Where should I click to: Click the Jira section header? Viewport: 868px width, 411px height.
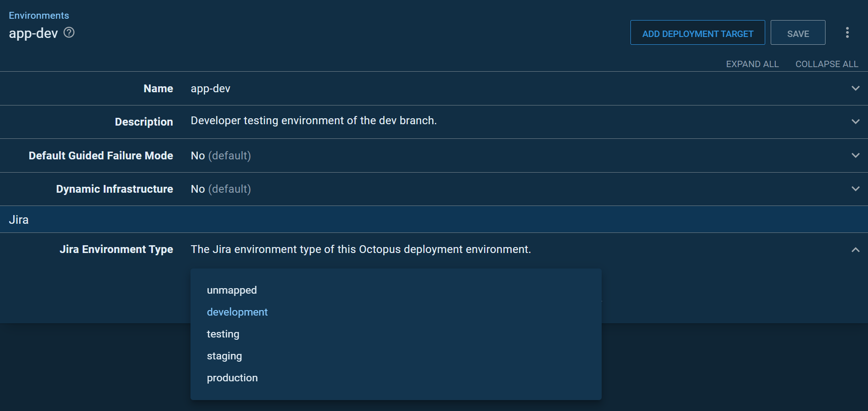[x=434, y=220]
